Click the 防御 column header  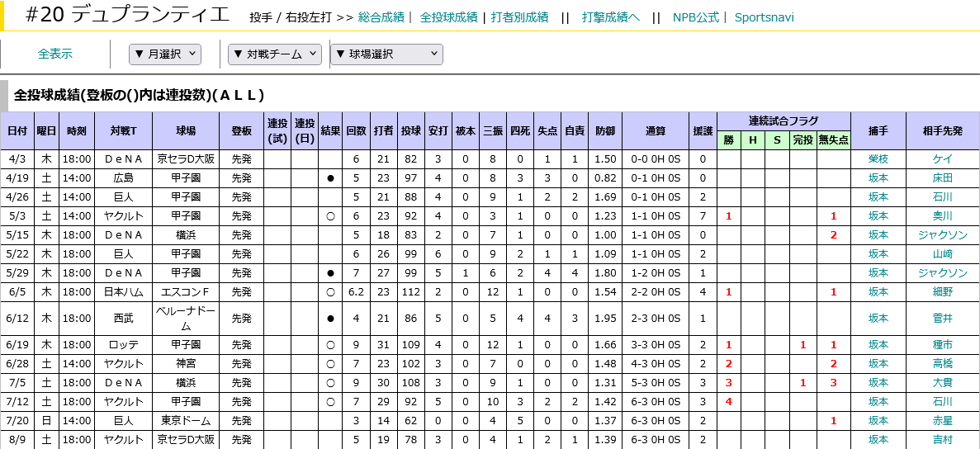(x=605, y=131)
